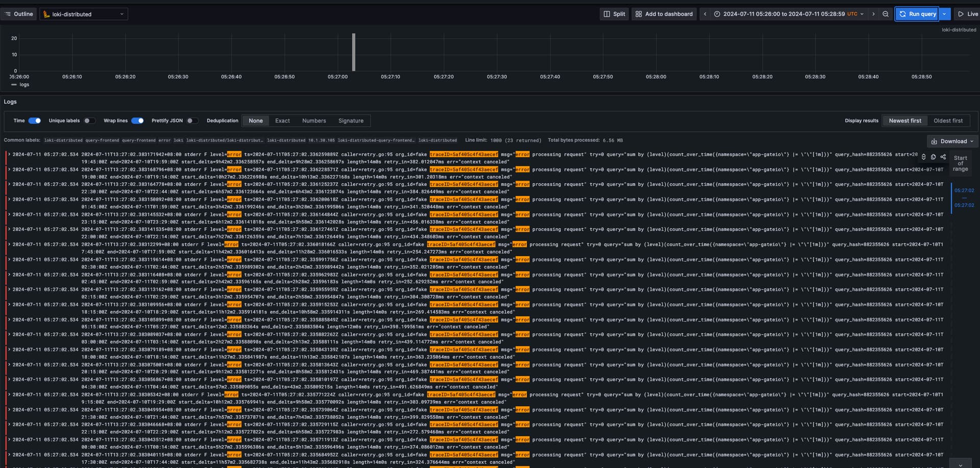Viewport: 980px width, 468px height.
Task: Switch sorting to Oldest first
Action: click(948, 120)
